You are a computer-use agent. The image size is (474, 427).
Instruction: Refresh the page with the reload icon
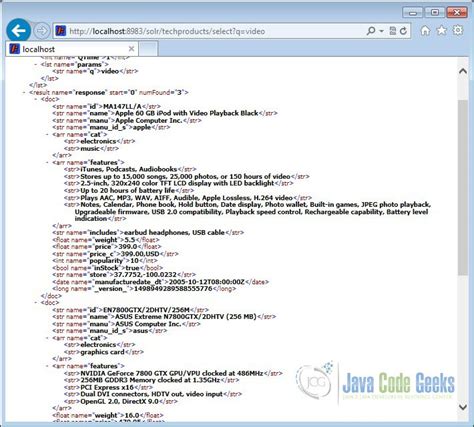[403, 31]
